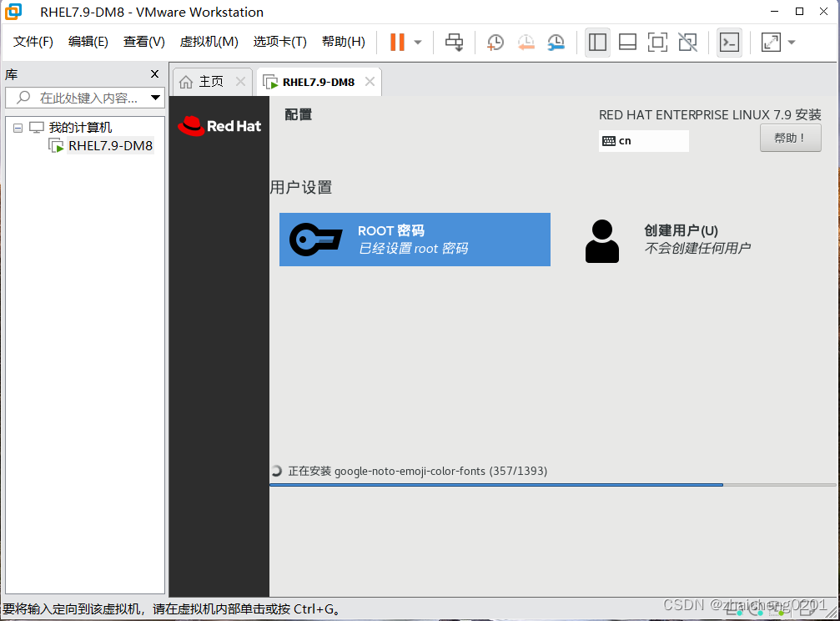Click the 帮助! help button
The image size is (840, 621).
pos(790,139)
